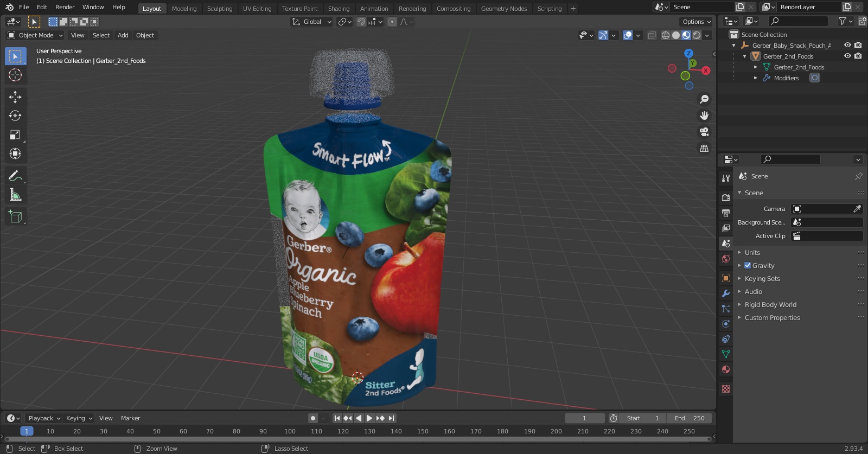Open Global transform orientation dropdown

coord(311,22)
